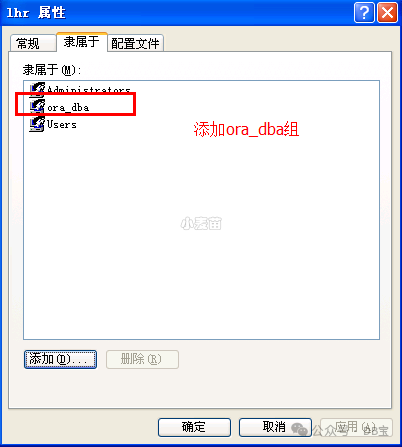Screen dimensions: 402x447
Task: Confirm with the 确定 button
Action: [194, 427]
